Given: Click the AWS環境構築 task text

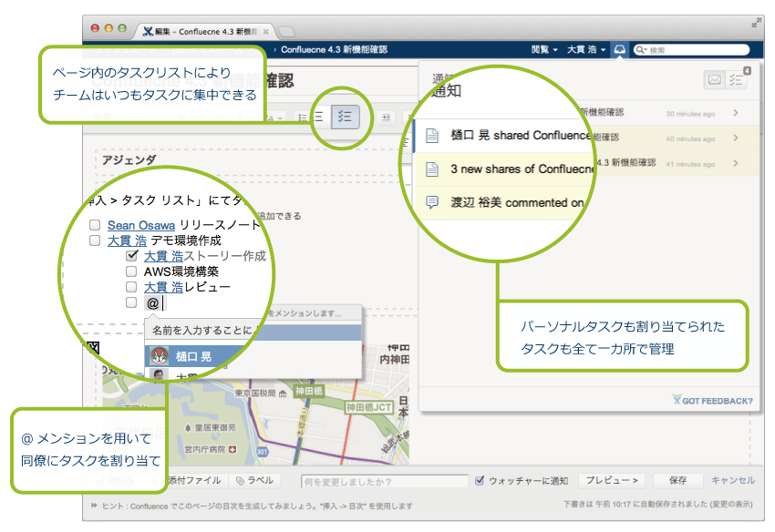Looking at the screenshot, I should tap(181, 271).
